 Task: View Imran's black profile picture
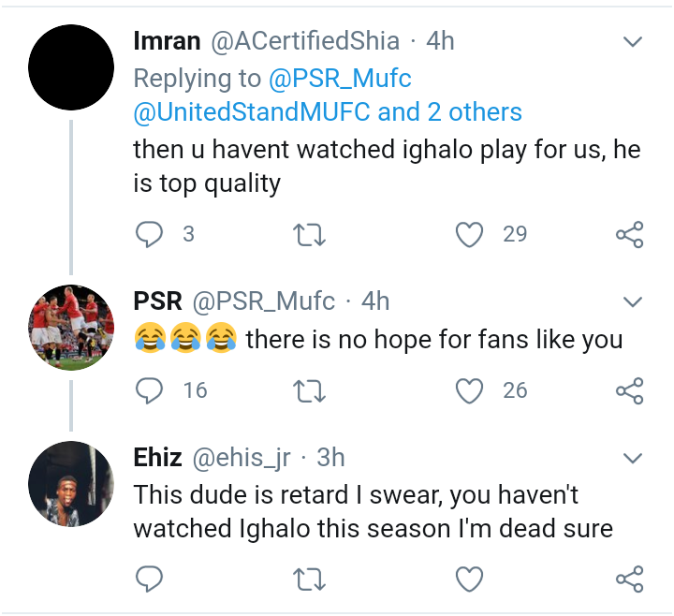click(x=71, y=67)
